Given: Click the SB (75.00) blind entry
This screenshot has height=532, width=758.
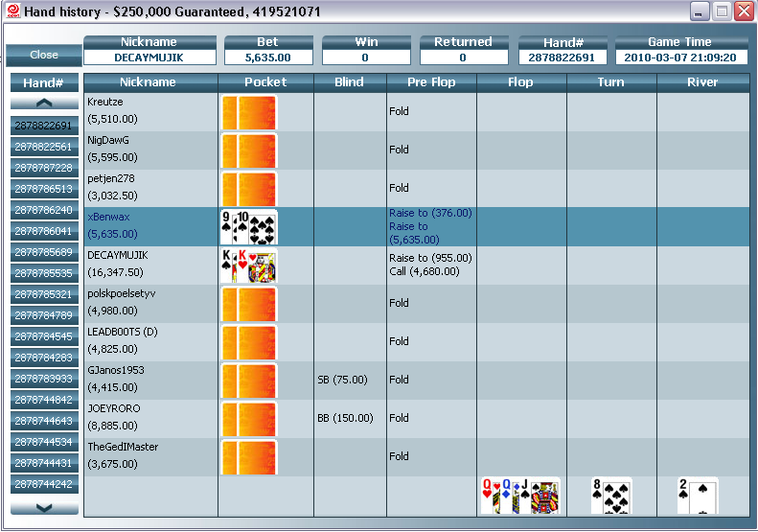Looking at the screenshot, I should 342,380.
